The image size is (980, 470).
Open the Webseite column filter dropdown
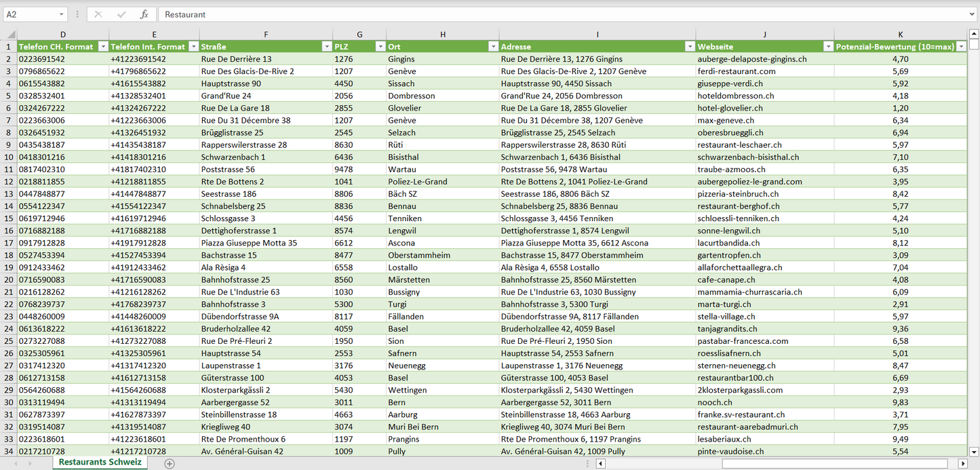click(827, 47)
